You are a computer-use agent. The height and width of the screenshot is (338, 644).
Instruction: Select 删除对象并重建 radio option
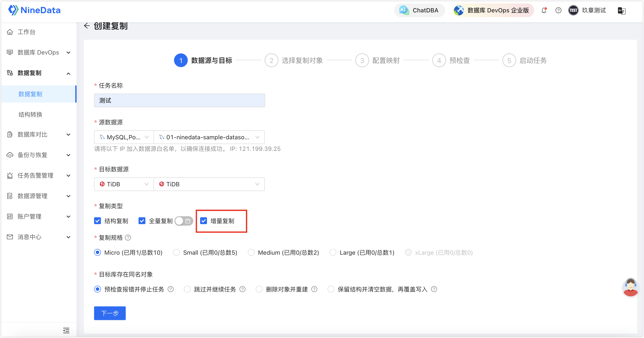[259, 289]
